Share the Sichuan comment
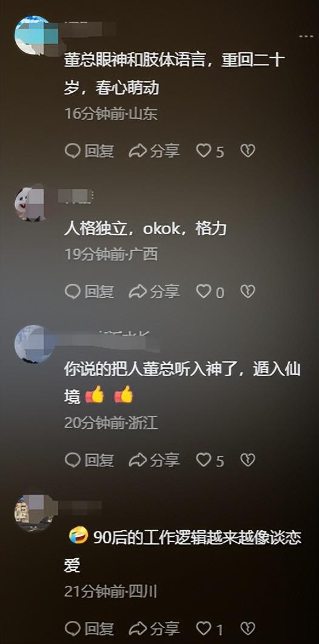 (x=154, y=628)
